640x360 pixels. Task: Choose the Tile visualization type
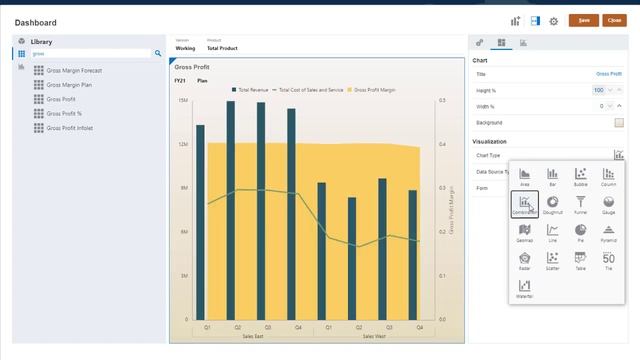(x=608, y=260)
